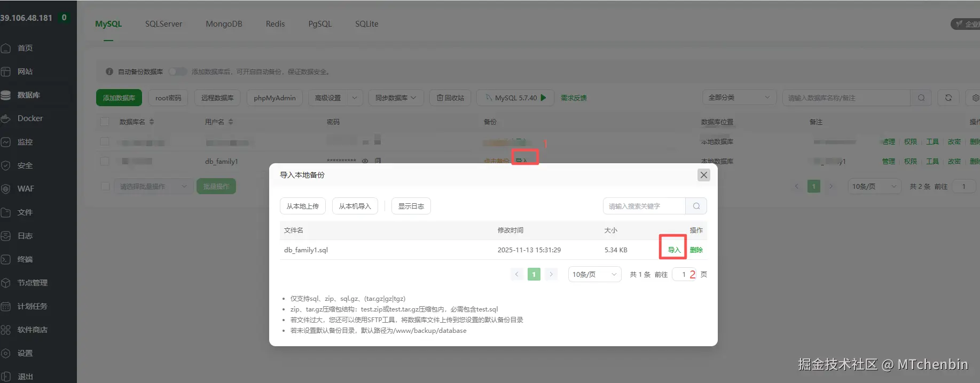The image size is (980, 383).
Task: Click 显示日志 in import dialog
Action: (411, 206)
